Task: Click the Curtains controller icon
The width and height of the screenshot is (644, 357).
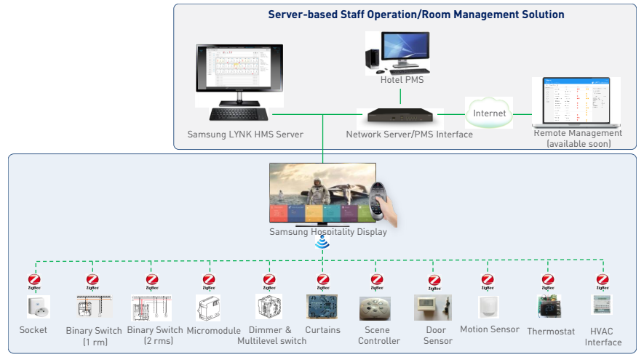Action: tap(322, 307)
